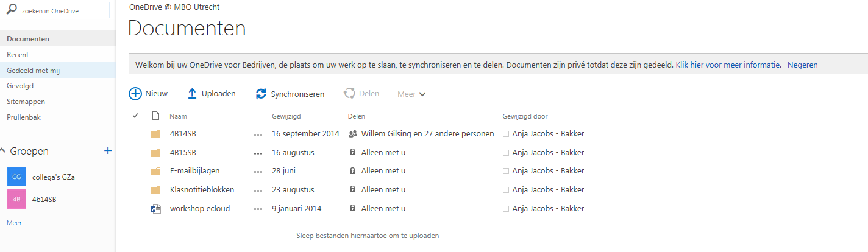The width and height of the screenshot is (868, 252).
Task: Click the Uploaden arrow icon
Action: (x=192, y=94)
